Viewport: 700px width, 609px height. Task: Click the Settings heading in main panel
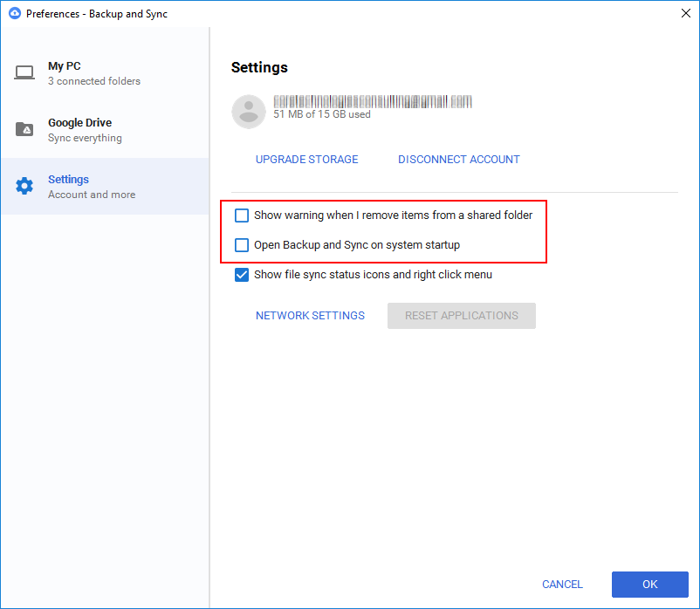click(x=259, y=67)
